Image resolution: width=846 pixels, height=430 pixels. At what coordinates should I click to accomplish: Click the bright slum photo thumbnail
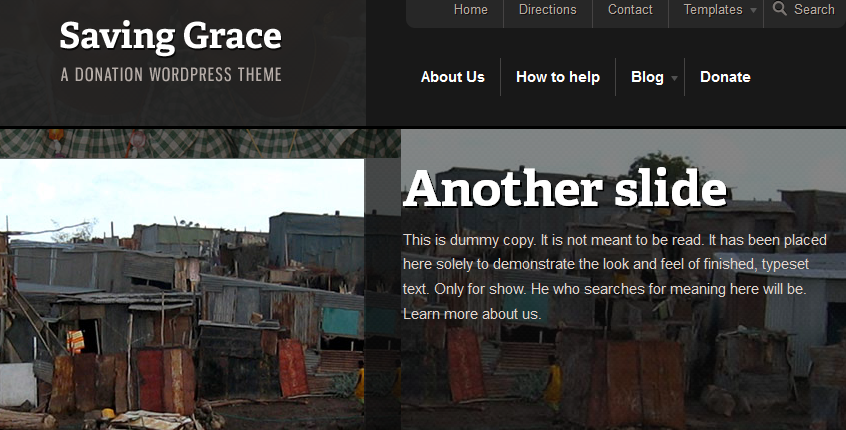(182, 294)
